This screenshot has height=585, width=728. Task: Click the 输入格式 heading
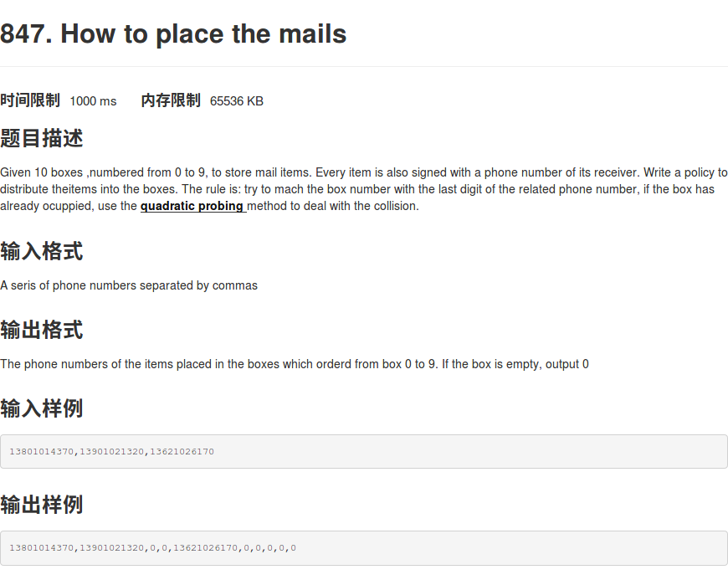[x=42, y=251]
